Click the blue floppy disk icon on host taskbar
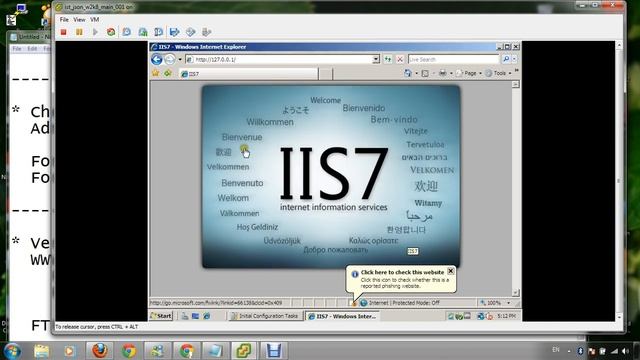Image resolution: width=640 pixels, height=360 pixels. coord(273,351)
